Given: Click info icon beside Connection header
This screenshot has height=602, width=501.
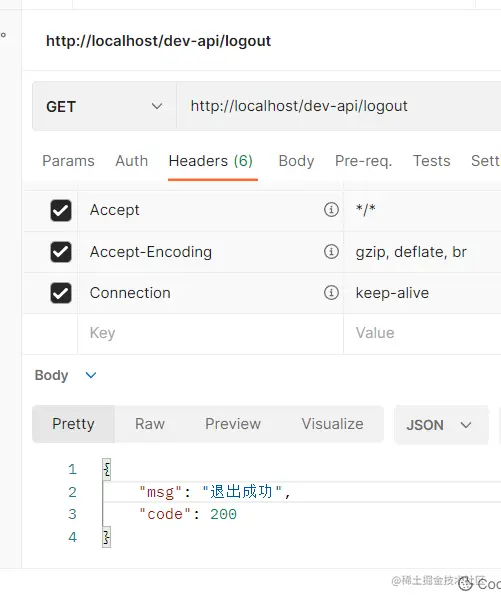Looking at the screenshot, I should 331,293.
